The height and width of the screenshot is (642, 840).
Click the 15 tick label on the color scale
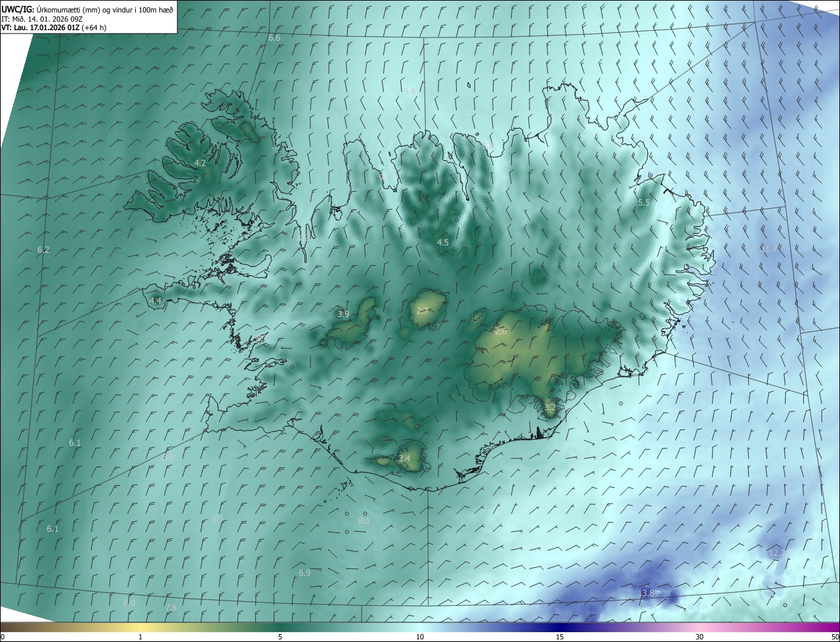tap(560, 637)
